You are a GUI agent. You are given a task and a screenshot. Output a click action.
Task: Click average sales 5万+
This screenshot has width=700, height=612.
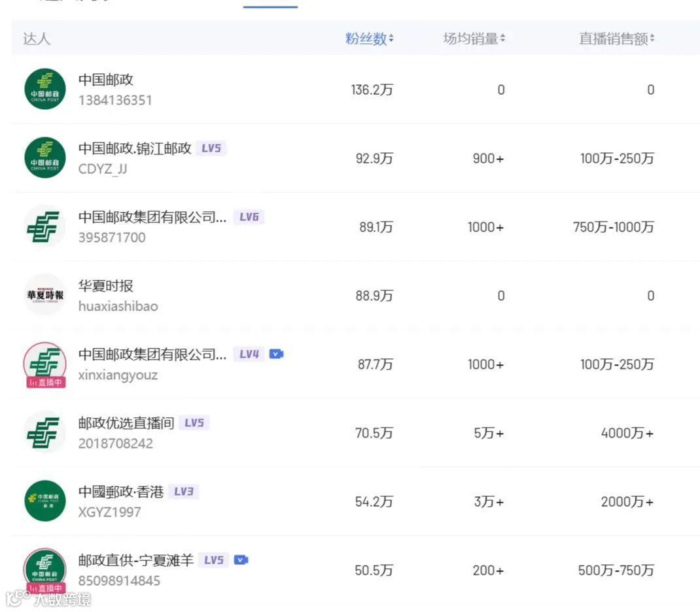click(489, 433)
